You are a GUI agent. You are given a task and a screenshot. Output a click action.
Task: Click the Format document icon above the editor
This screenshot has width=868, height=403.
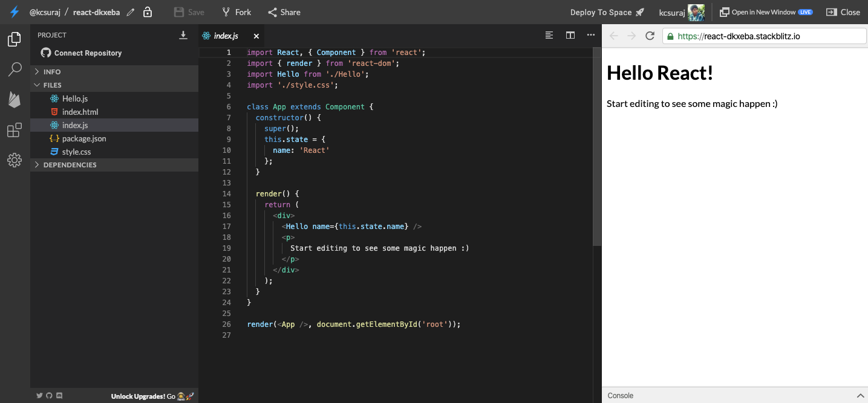tap(549, 35)
